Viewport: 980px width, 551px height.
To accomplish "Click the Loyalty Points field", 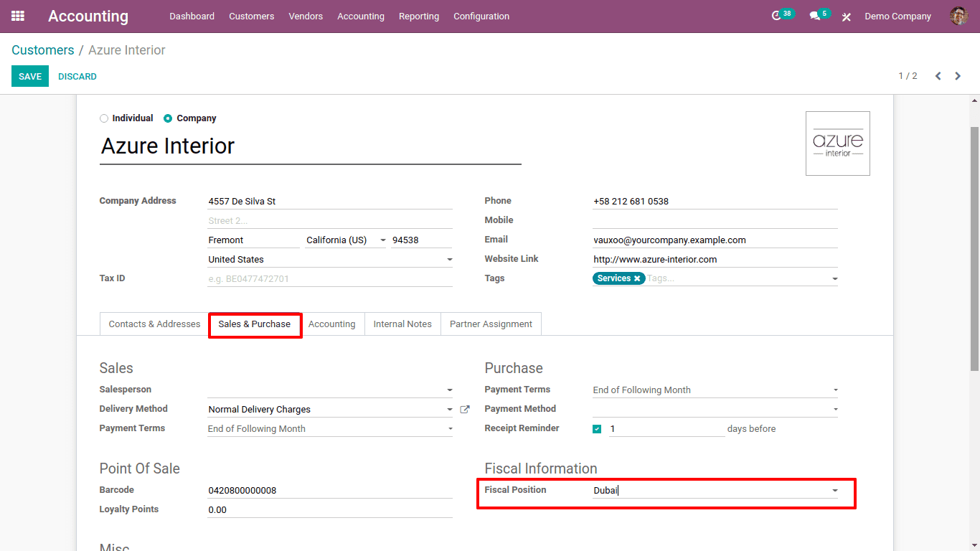I will [x=330, y=510].
